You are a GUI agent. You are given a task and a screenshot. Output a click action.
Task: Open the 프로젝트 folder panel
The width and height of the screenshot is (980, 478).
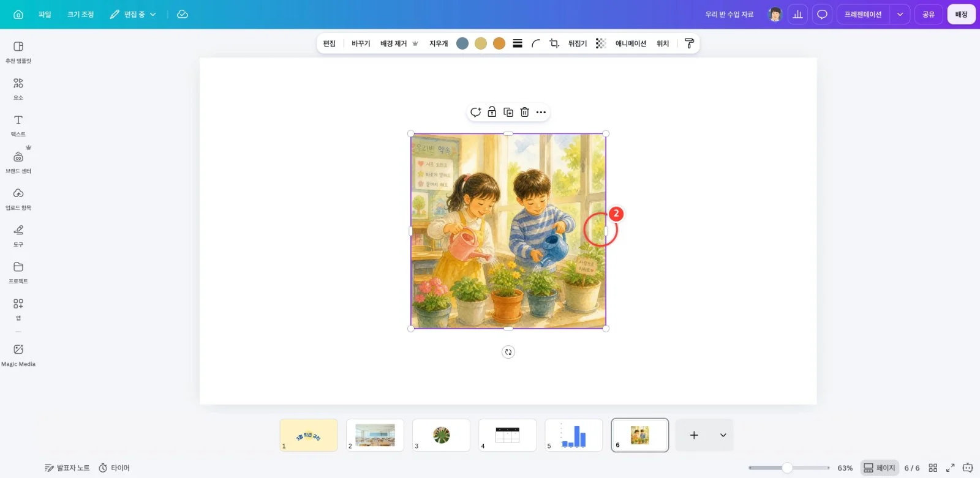point(18,272)
